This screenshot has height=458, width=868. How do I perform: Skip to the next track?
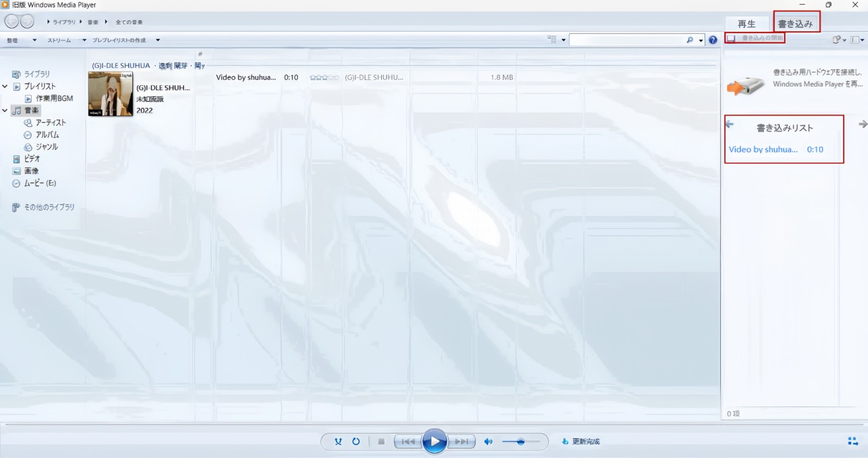(462, 441)
